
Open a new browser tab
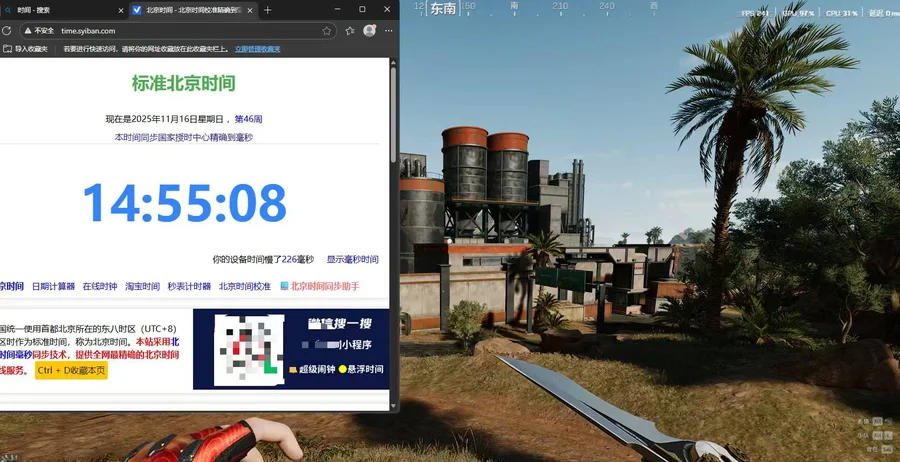[268, 10]
